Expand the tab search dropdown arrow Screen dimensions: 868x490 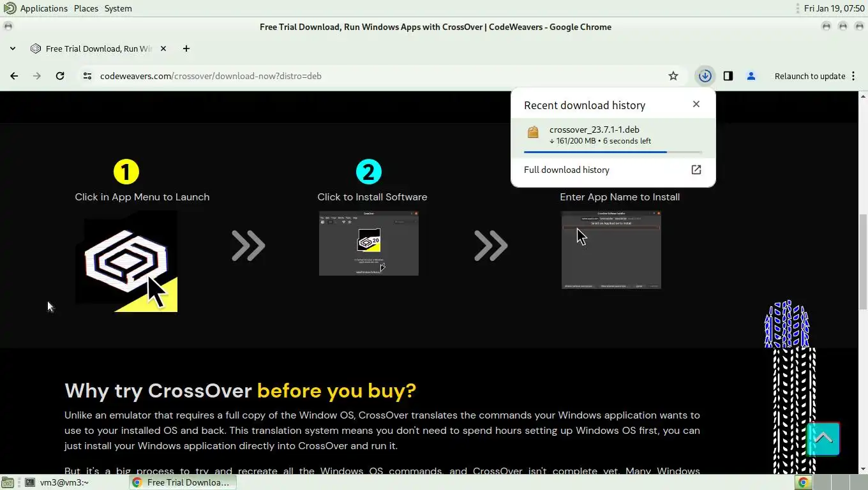click(x=12, y=48)
